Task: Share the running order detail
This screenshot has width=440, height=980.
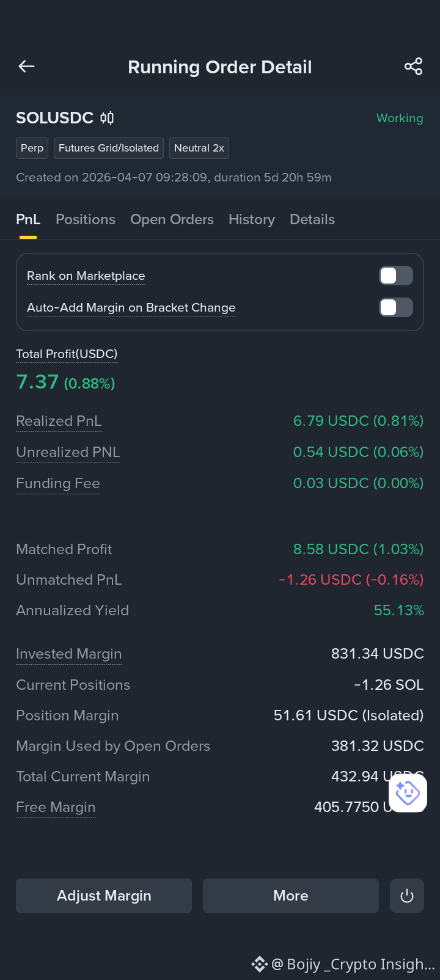Action: (414, 67)
